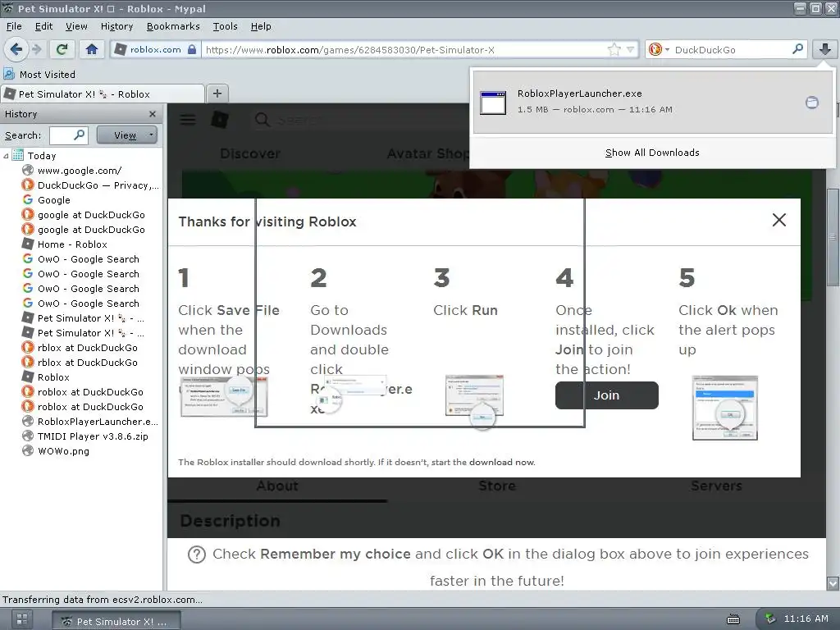Open DuckDuckGo — Privacy history entry
Screen dimensions: 840x630
click(x=90, y=185)
